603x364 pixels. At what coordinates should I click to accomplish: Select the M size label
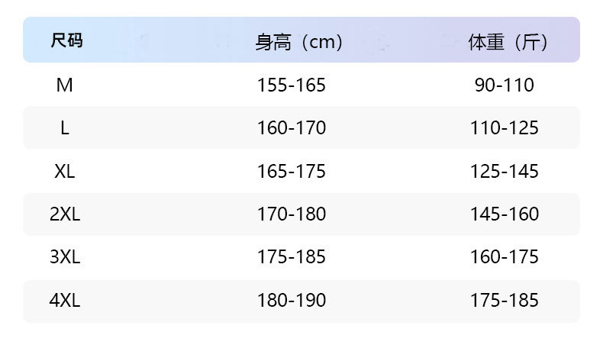coord(65,85)
